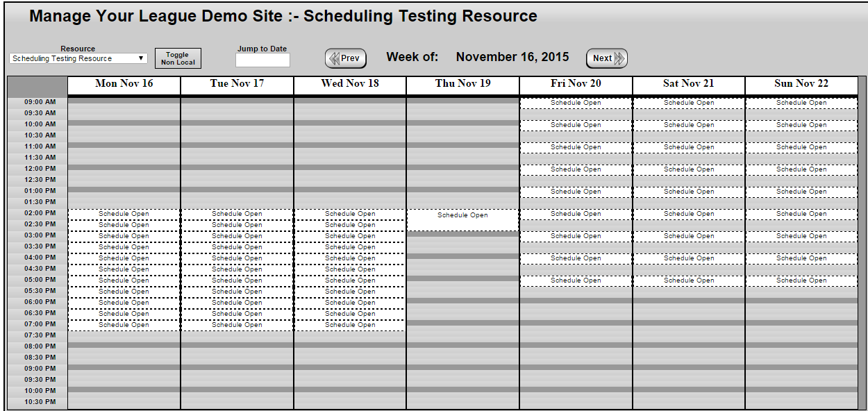Advance to next week with Next button

607,58
